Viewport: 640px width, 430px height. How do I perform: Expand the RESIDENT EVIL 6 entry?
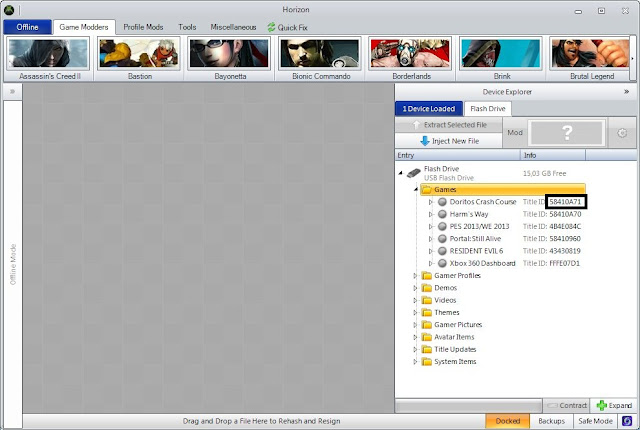(x=431, y=251)
